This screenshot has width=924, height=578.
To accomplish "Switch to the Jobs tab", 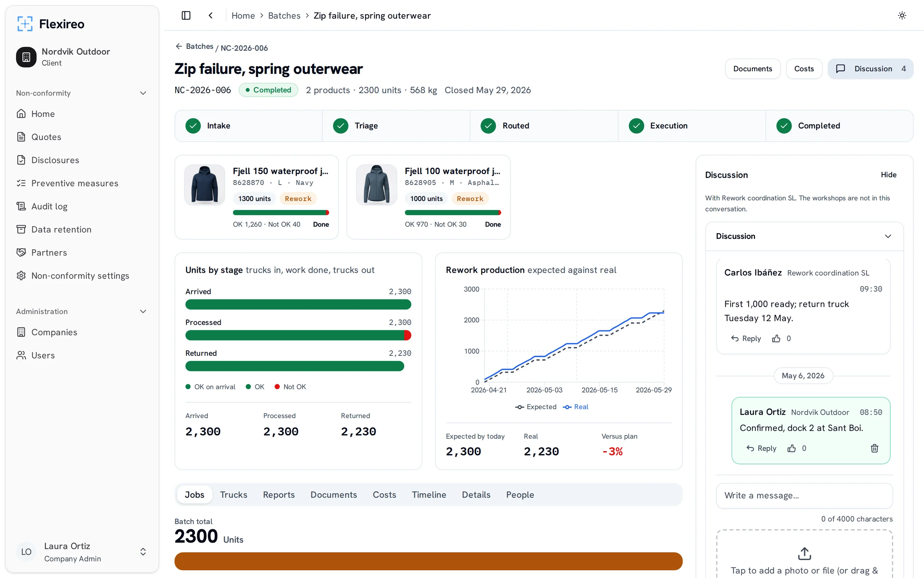I will [x=194, y=495].
